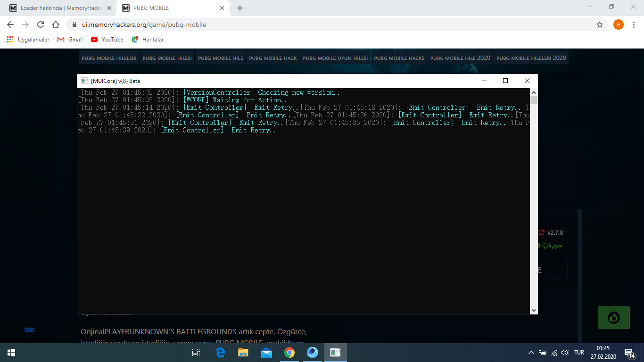This screenshot has height=362, width=644.
Task: Show hidden system tray icons
Action: click(531, 353)
